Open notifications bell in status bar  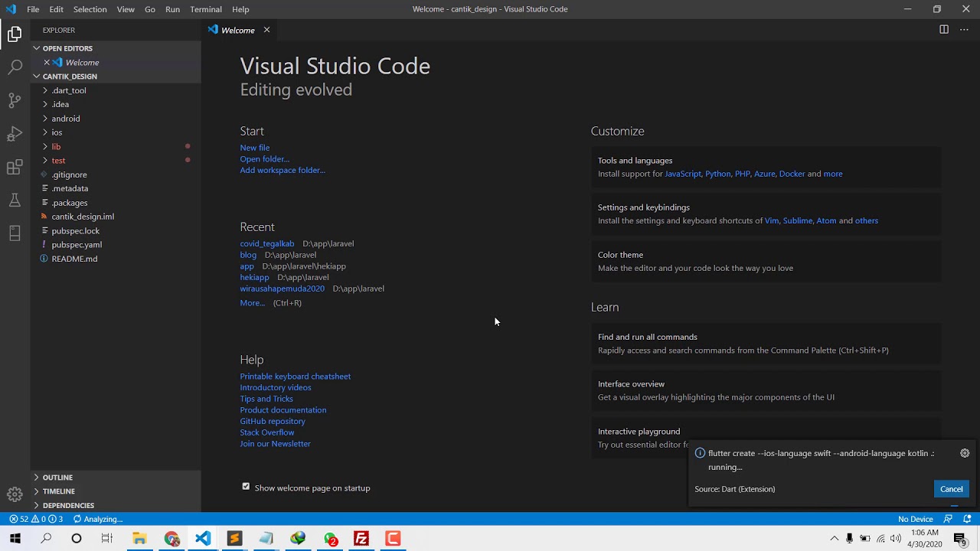coord(967,519)
